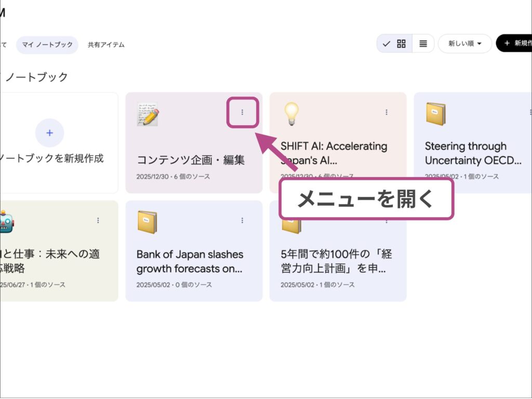The width and height of the screenshot is (532, 399).
Task: Expand sort options via the chevron arrow
Action: tap(480, 44)
